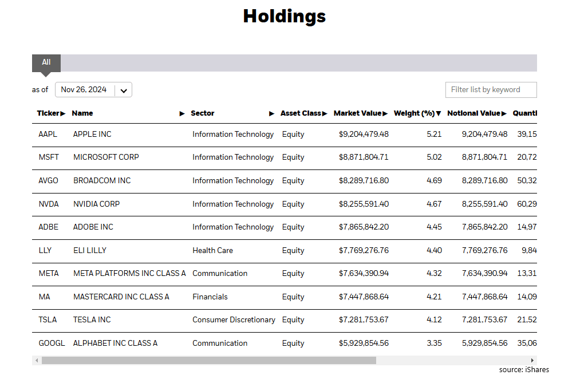This screenshot has height=375, width=588.
Task: Switch to the All holdings tab
Action: coord(46,63)
